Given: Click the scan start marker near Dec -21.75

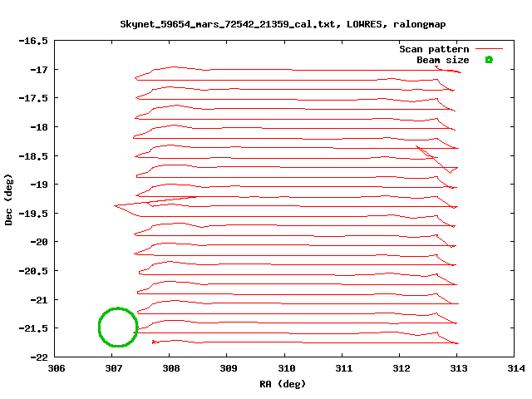Looking at the screenshot, I should (x=154, y=342).
